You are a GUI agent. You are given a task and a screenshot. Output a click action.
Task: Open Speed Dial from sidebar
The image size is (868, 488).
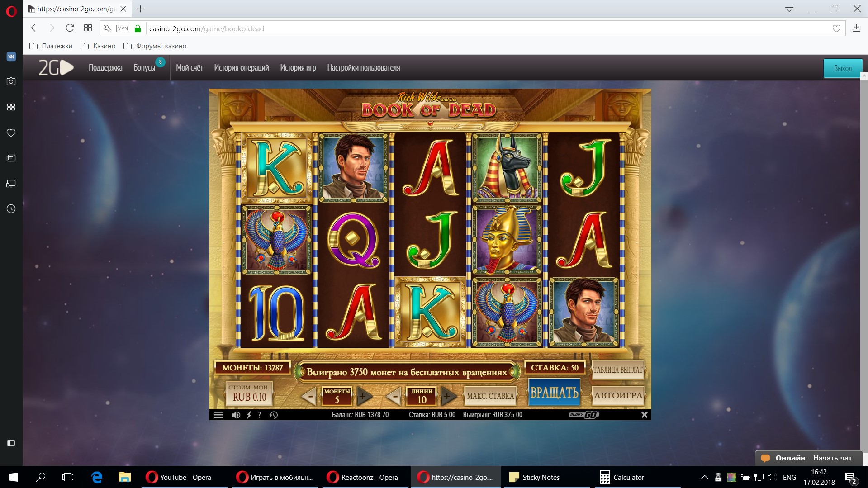coord(11,107)
